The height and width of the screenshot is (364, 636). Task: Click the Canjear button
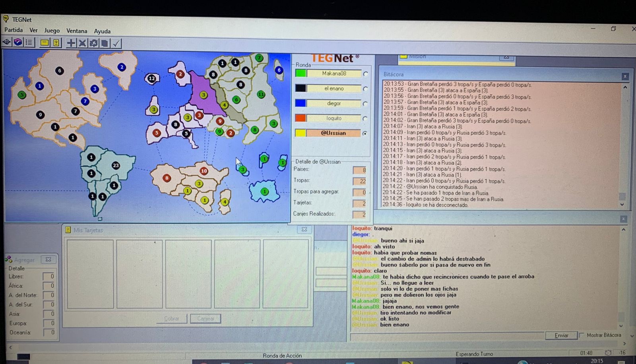tap(206, 318)
